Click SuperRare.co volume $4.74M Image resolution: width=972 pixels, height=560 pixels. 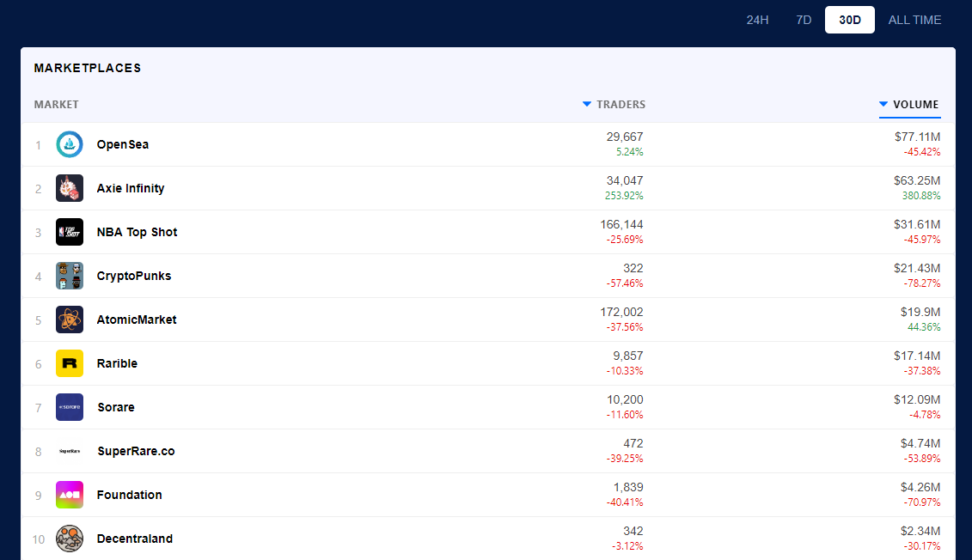tap(920, 443)
